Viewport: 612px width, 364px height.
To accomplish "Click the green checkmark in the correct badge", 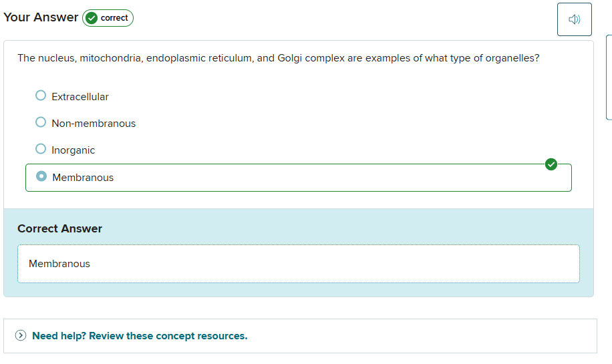I will (92, 18).
